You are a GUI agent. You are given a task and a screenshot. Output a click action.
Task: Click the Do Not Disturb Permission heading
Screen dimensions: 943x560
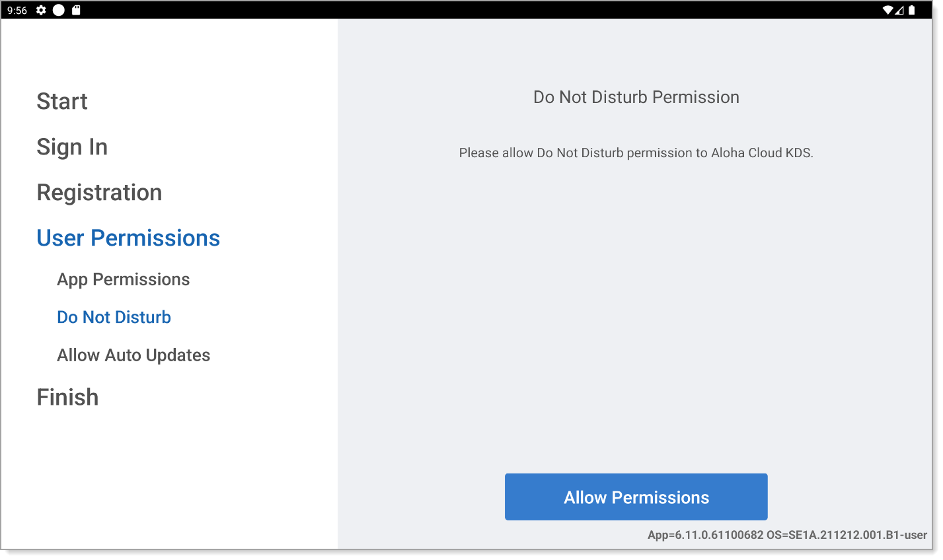pyautogui.click(x=636, y=97)
